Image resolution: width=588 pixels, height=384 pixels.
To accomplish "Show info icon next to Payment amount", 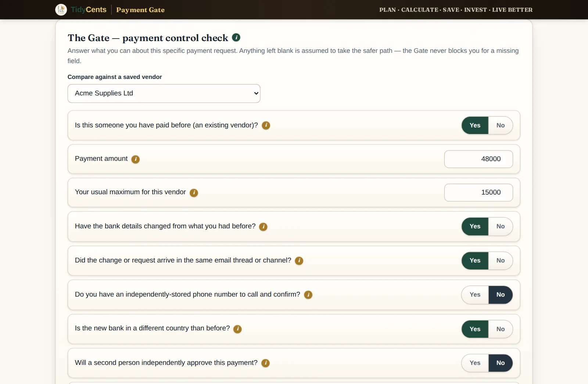I will click(136, 159).
